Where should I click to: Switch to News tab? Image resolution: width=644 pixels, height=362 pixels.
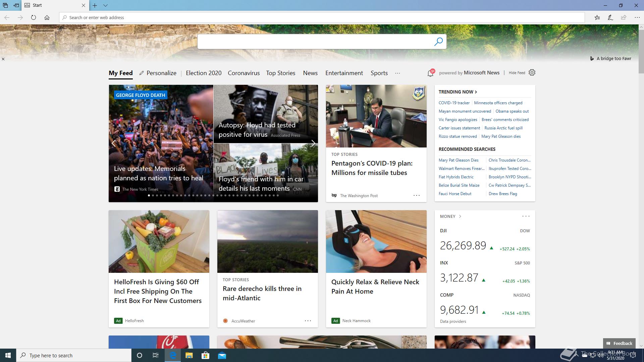point(310,73)
